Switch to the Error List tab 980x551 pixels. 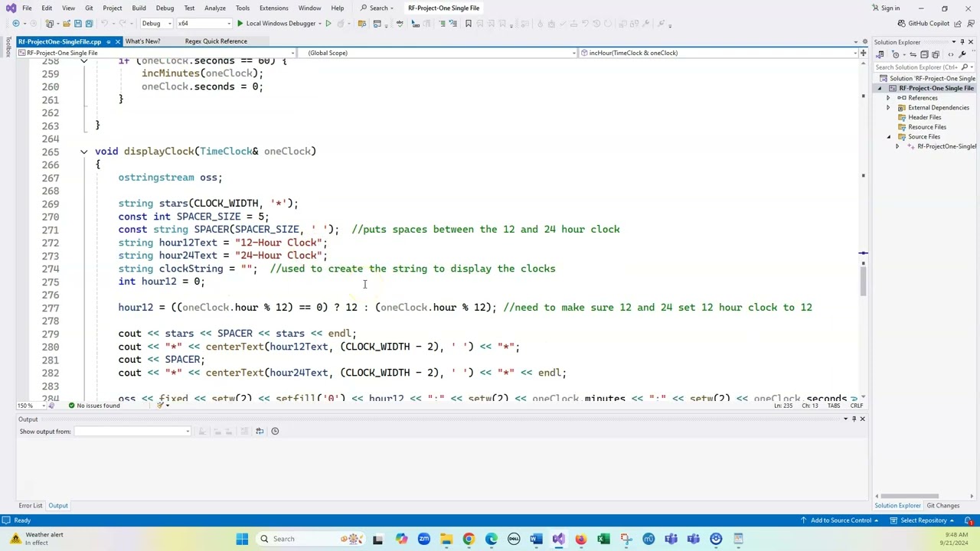(x=31, y=506)
